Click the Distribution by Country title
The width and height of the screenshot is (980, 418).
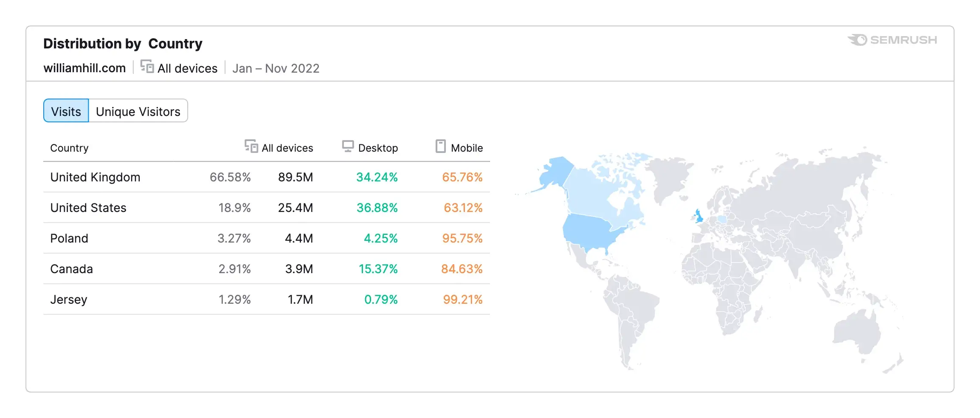[x=123, y=43]
